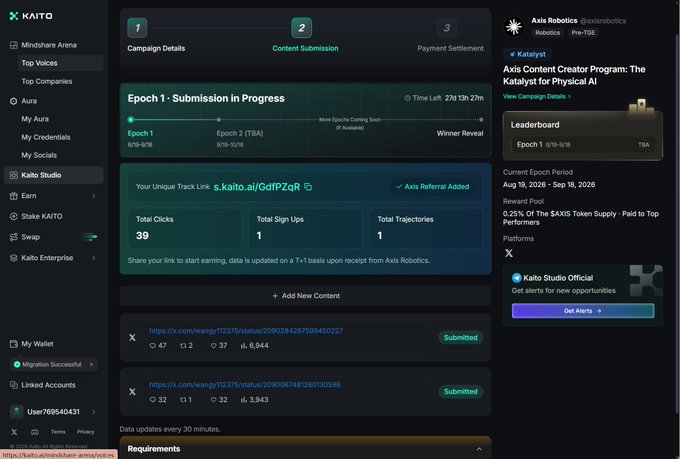The width and height of the screenshot is (680, 459).
Task: Click the Aura sidebar icon
Action: point(14,101)
